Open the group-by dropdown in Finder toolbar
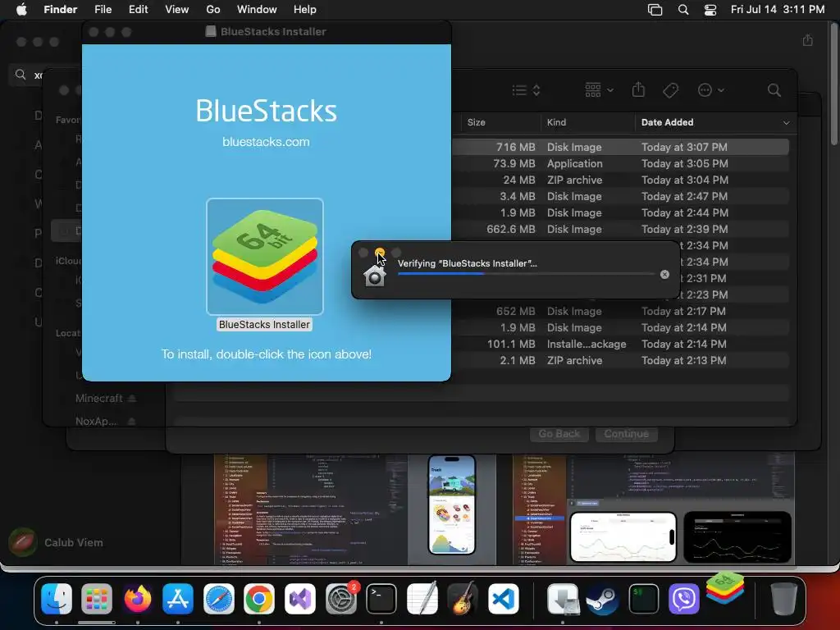This screenshot has height=630, width=840. click(599, 90)
